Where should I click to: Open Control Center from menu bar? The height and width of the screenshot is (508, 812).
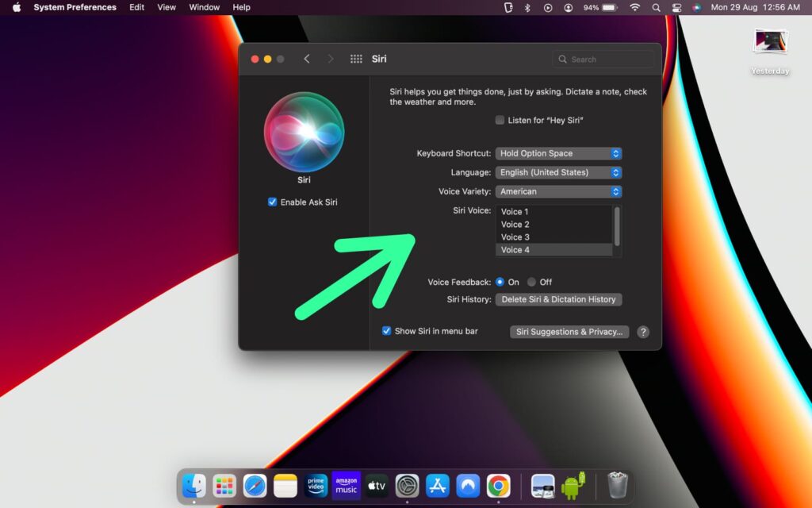[676, 7]
